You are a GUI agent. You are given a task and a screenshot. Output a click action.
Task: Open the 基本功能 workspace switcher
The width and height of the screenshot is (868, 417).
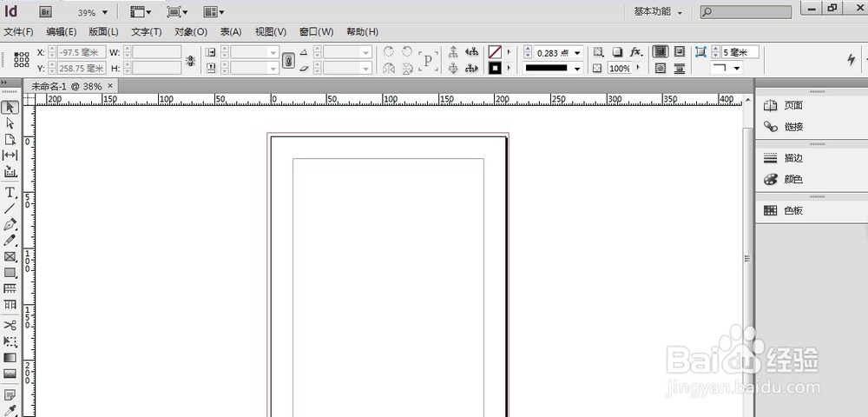658,11
